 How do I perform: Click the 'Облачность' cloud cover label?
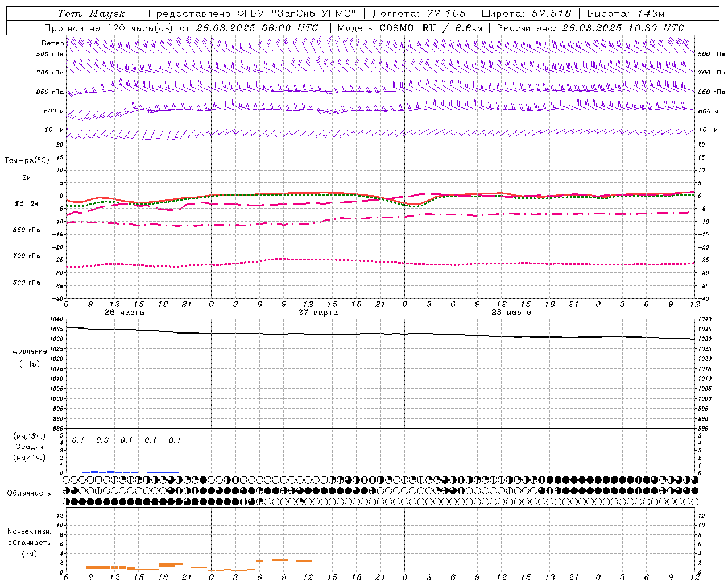pyautogui.click(x=29, y=493)
